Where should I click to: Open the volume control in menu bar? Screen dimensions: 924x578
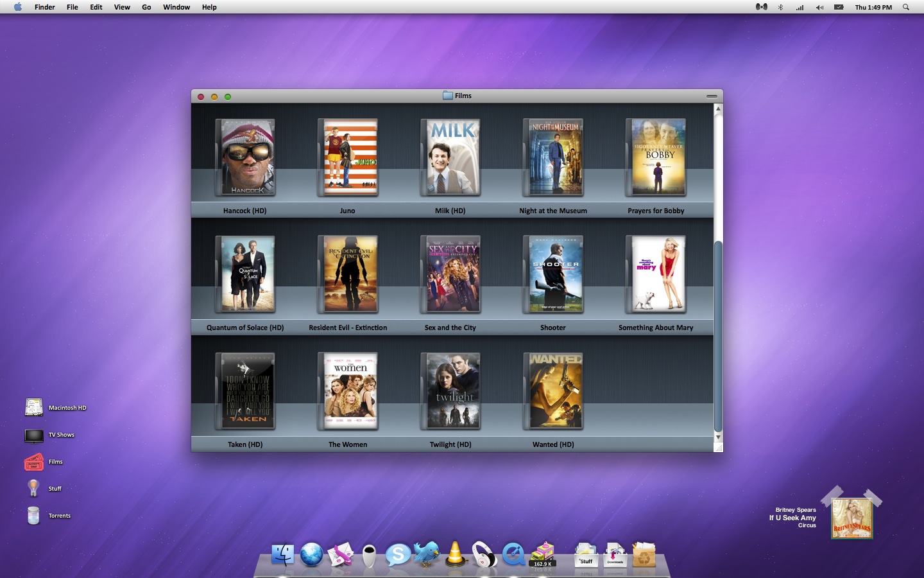coord(819,7)
